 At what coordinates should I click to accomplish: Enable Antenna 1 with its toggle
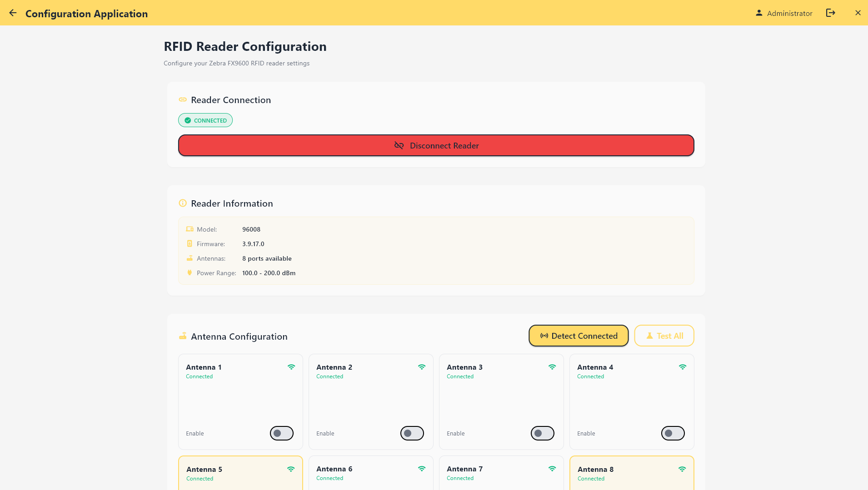(x=281, y=433)
